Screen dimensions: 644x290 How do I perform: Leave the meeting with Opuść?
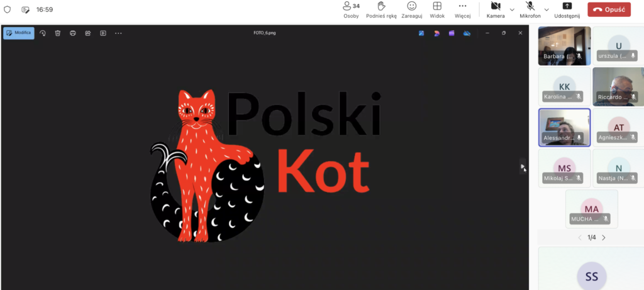pyautogui.click(x=609, y=9)
